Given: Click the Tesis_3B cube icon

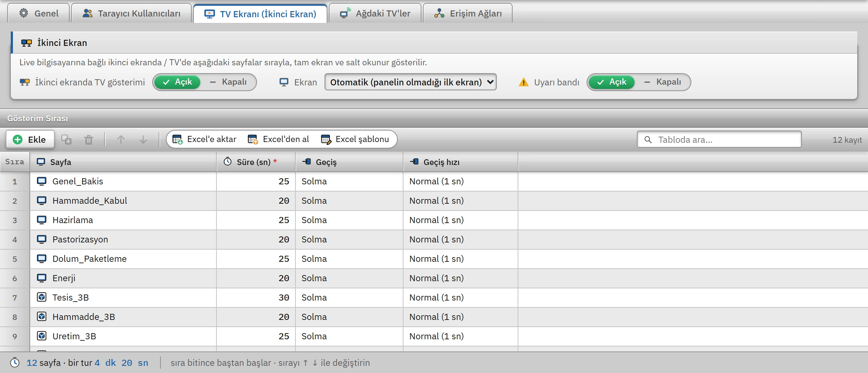Looking at the screenshot, I should (x=42, y=297).
